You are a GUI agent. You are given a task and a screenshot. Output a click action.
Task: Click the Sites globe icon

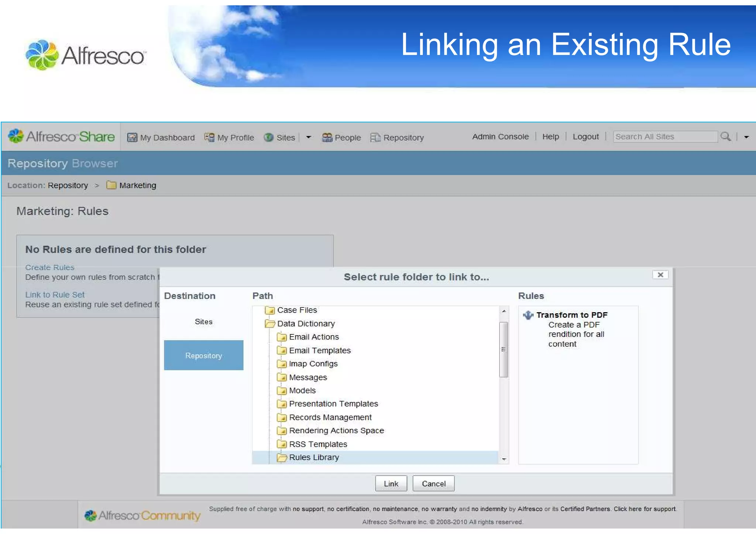[x=268, y=137]
